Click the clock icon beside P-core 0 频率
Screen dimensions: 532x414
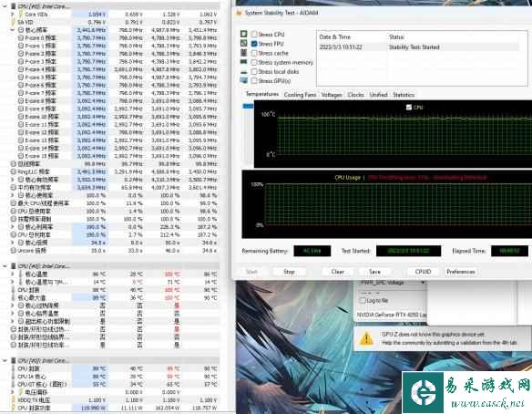[21, 38]
